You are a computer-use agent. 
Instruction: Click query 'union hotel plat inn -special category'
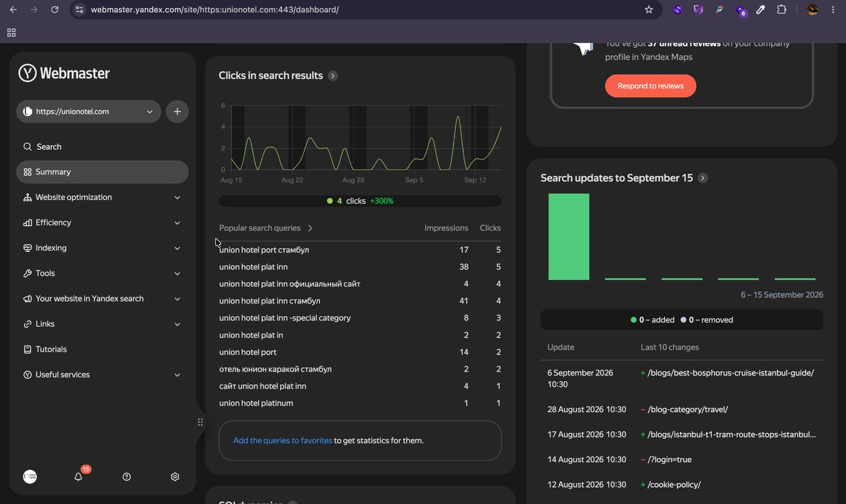point(285,318)
